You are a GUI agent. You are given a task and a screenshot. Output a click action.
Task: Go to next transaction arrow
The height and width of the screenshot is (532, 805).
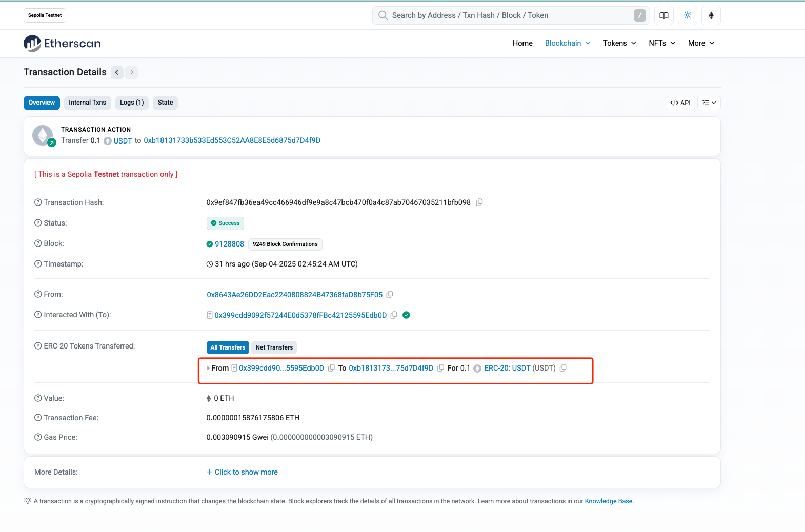pyautogui.click(x=132, y=72)
